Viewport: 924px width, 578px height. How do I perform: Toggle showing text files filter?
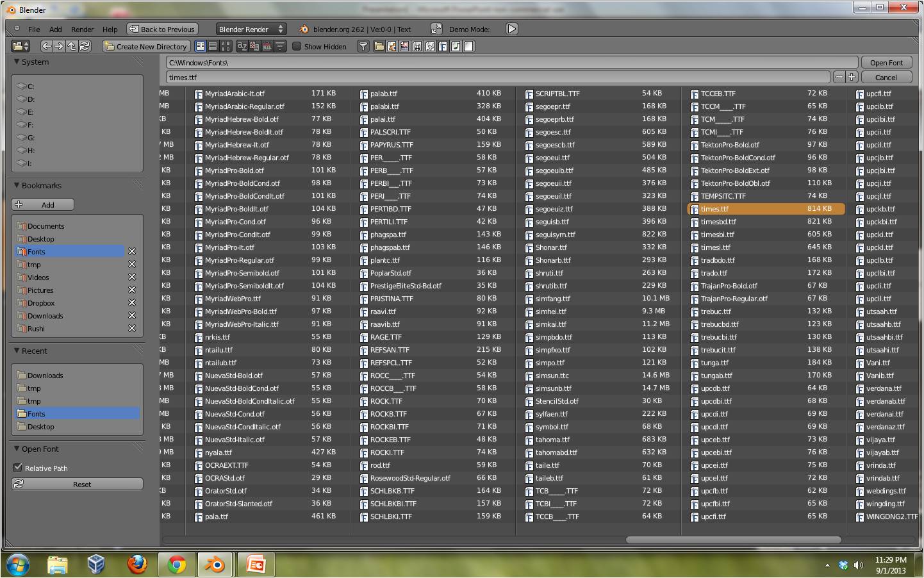(468, 46)
